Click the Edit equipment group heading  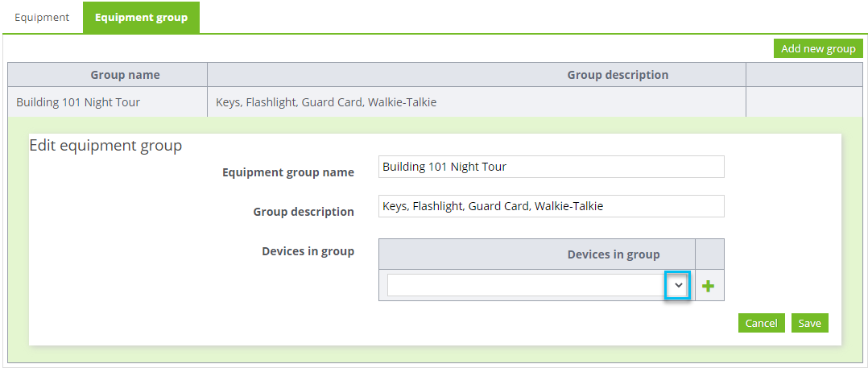(105, 146)
